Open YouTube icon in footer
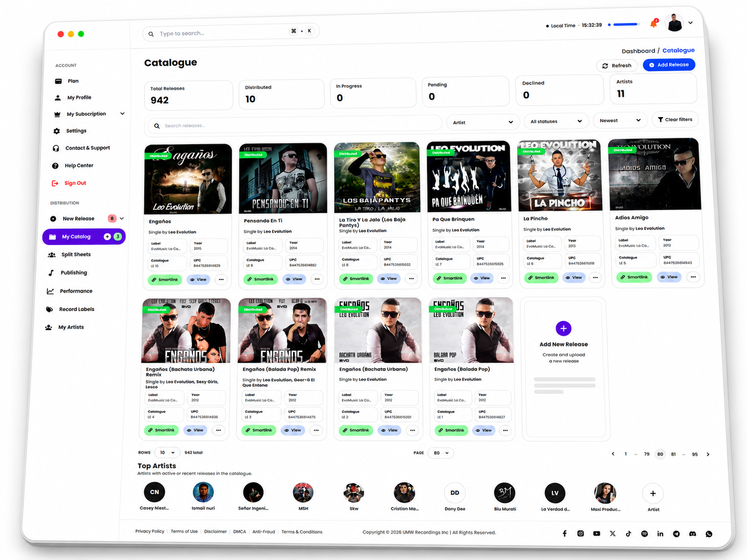 tap(596, 533)
